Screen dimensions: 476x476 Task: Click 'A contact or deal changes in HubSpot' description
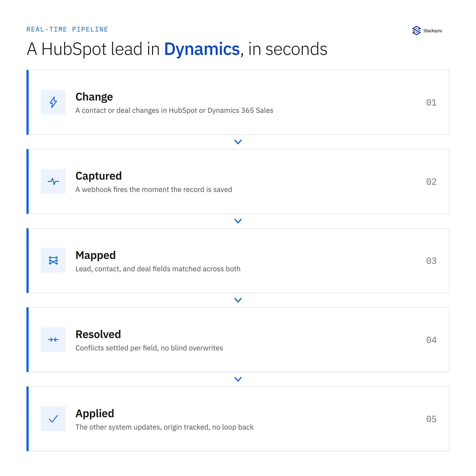pos(174,110)
